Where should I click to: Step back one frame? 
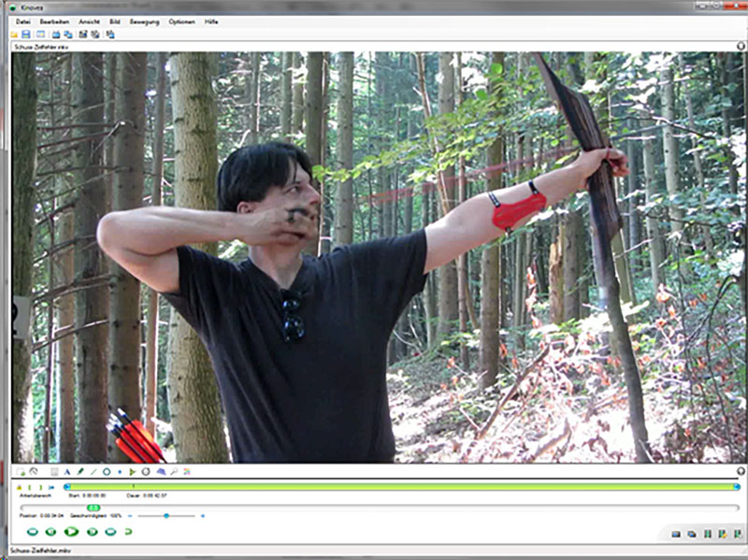(50, 531)
